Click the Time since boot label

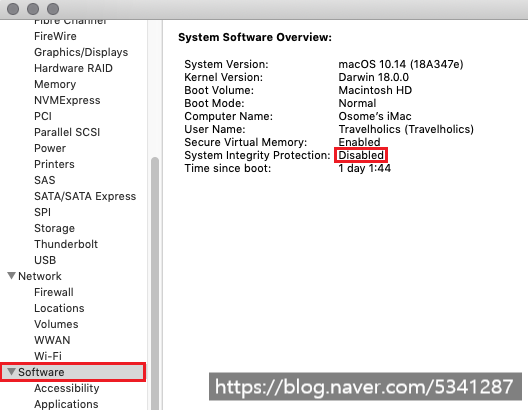click(228, 168)
